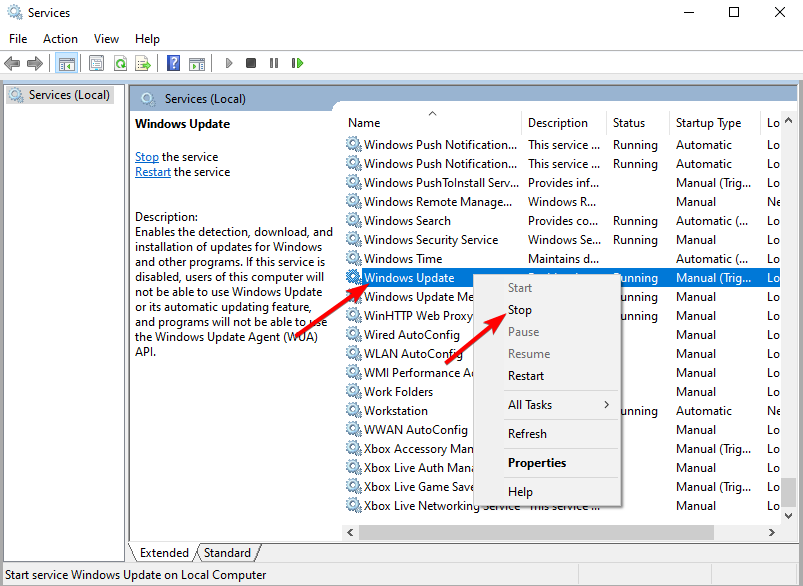
Task: Click the horizontal scrollbar thumb
Action: tap(536, 532)
